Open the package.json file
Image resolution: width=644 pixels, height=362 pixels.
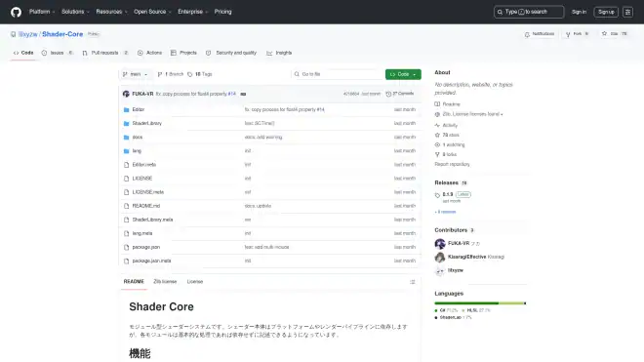[x=145, y=248]
